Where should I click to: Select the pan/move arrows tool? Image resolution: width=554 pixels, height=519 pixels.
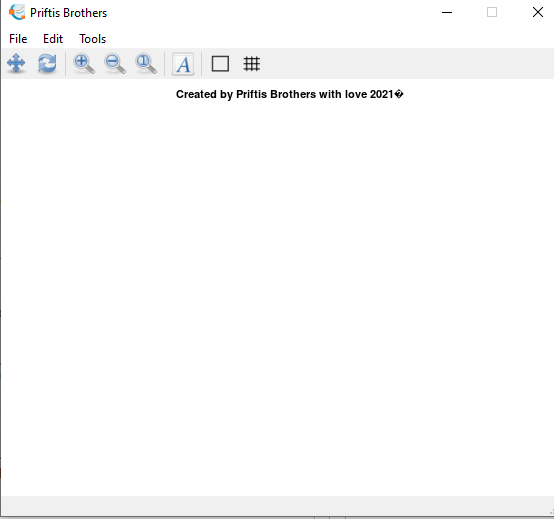(x=16, y=64)
